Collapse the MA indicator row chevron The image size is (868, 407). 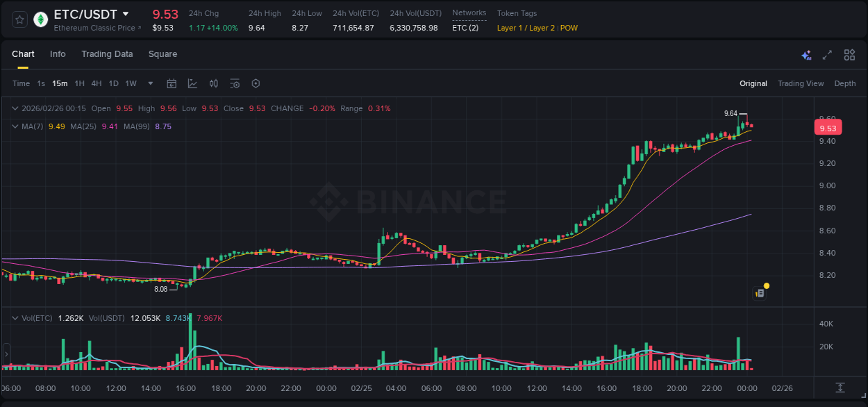[x=15, y=126]
